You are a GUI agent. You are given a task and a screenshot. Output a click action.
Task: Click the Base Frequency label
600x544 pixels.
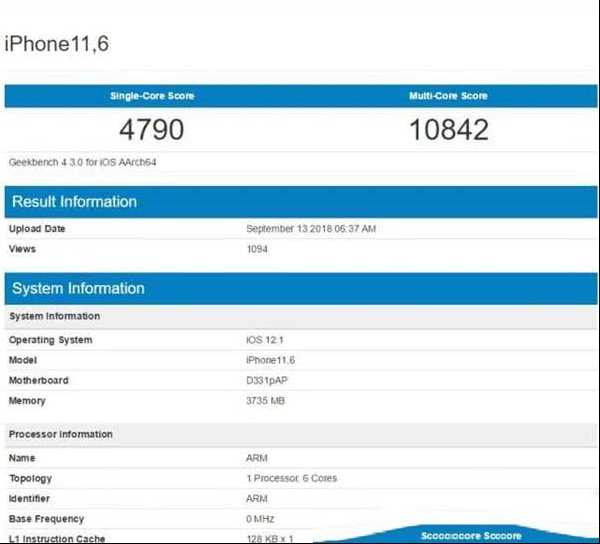click(46, 519)
